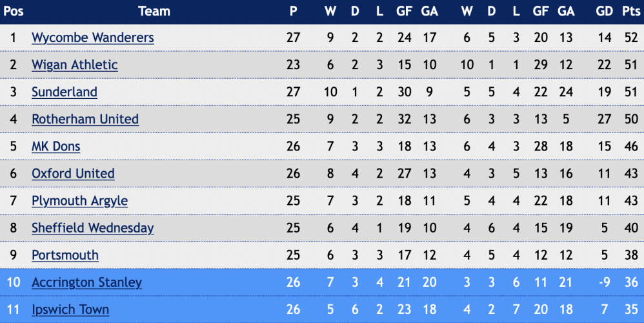Open the Wycombe Wanderers team link
This screenshot has height=323, width=644.
[x=93, y=38]
